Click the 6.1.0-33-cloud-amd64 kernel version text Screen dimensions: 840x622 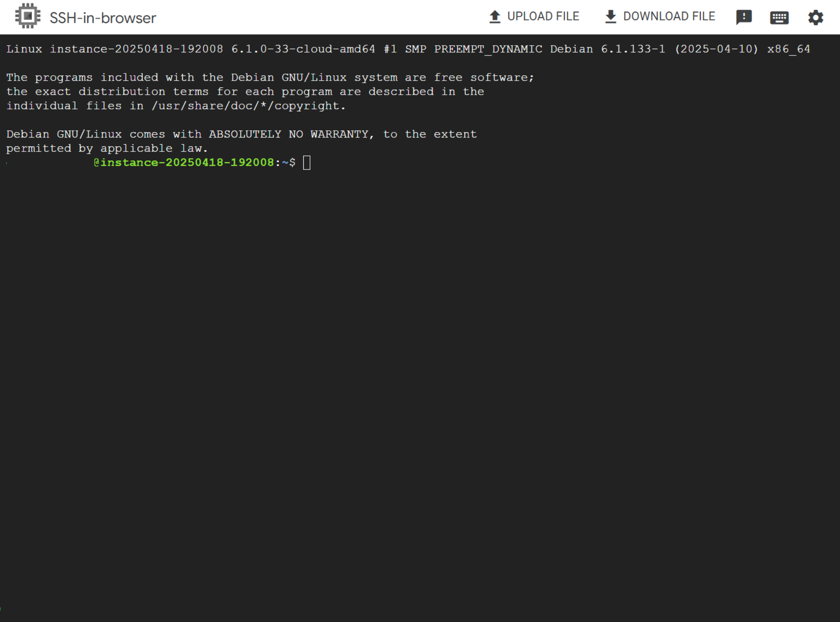pyautogui.click(x=303, y=49)
